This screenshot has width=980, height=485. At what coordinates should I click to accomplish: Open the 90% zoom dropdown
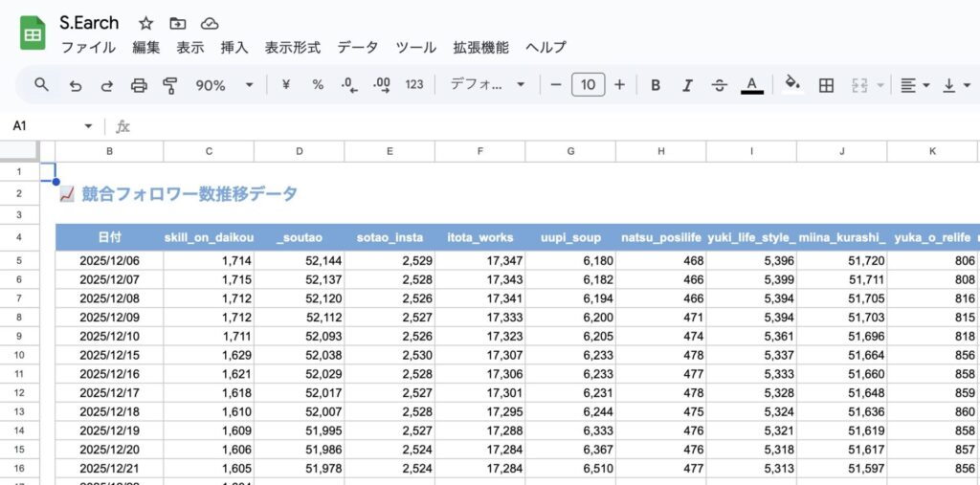point(224,85)
